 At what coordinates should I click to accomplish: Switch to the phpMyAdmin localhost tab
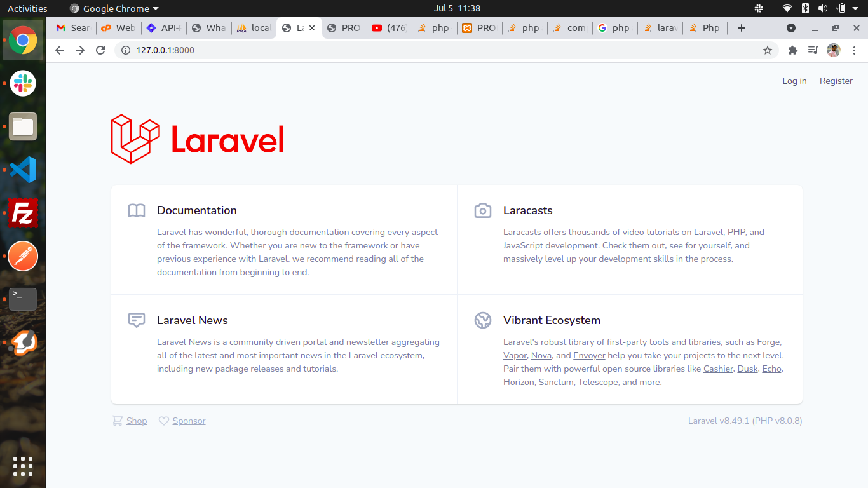click(x=254, y=28)
